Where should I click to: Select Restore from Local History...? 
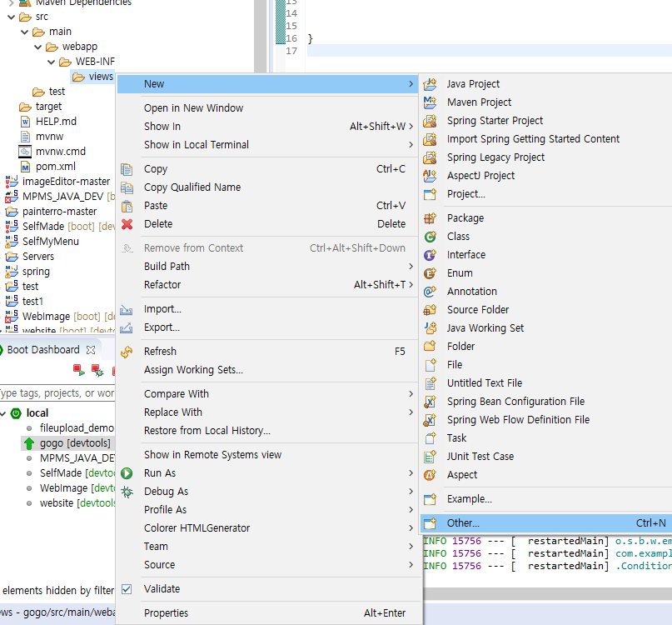point(207,431)
